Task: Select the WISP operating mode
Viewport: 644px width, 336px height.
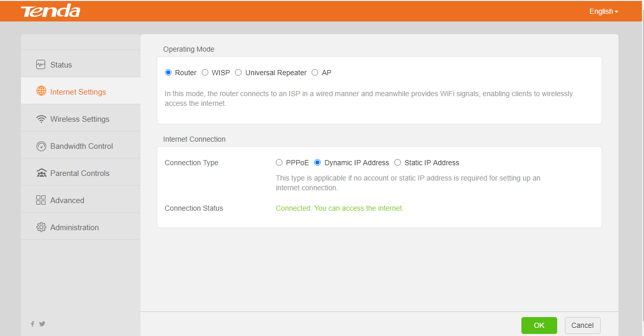Action: tap(205, 73)
